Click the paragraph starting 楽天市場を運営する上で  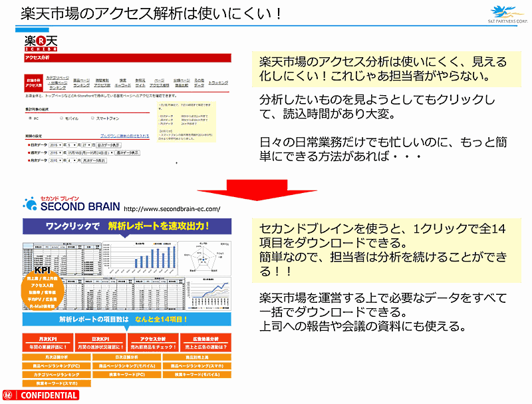(x=383, y=312)
